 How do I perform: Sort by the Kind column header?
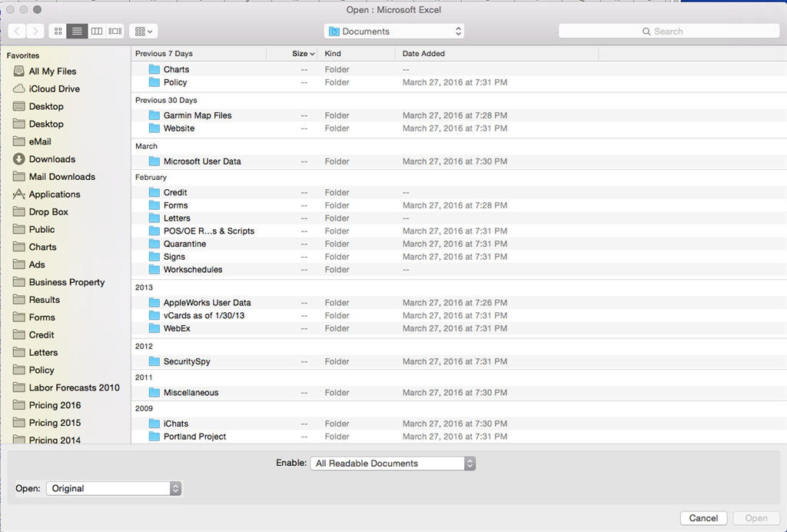tap(357, 54)
